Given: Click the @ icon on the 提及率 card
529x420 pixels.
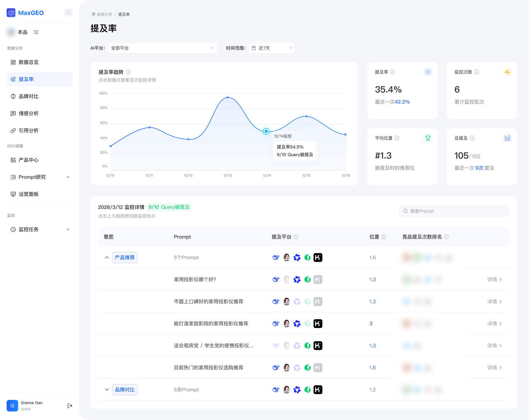Looking at the screenshot, I should (428, 72).
